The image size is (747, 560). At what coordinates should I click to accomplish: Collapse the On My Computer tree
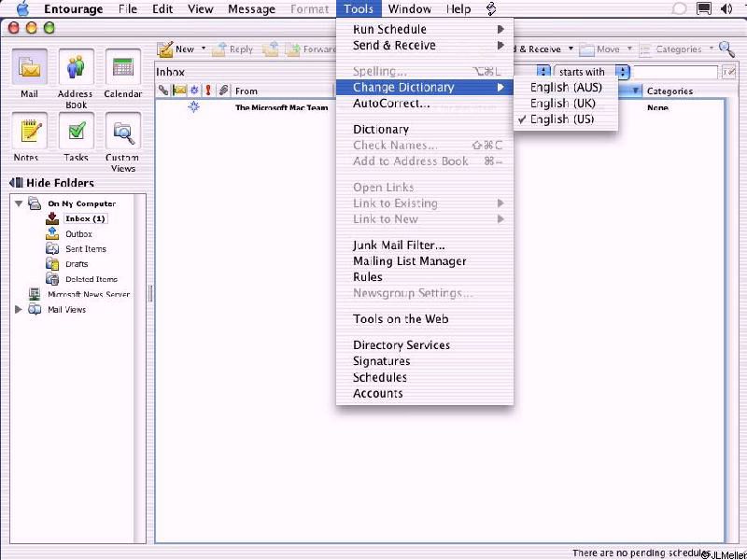19,203
